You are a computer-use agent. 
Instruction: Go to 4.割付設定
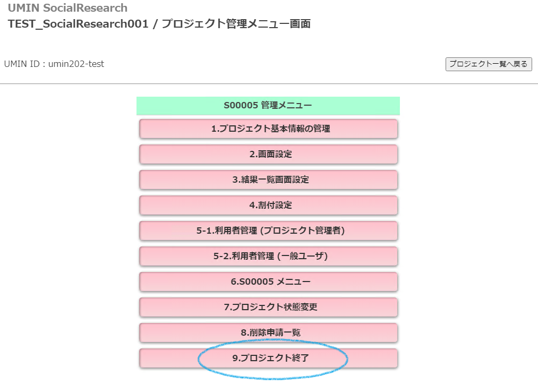pyautogui.click(x=268, y=205)
